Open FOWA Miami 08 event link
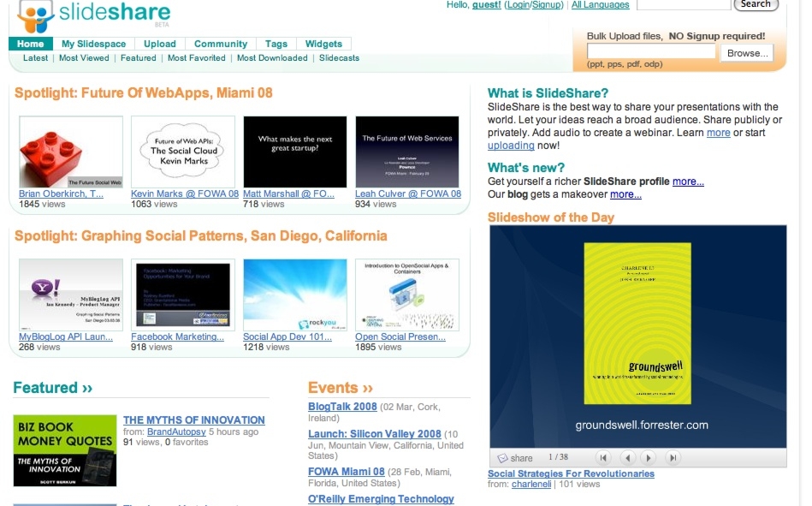The image size is (812, 506). pyautogui.click(x=346, y=472)
